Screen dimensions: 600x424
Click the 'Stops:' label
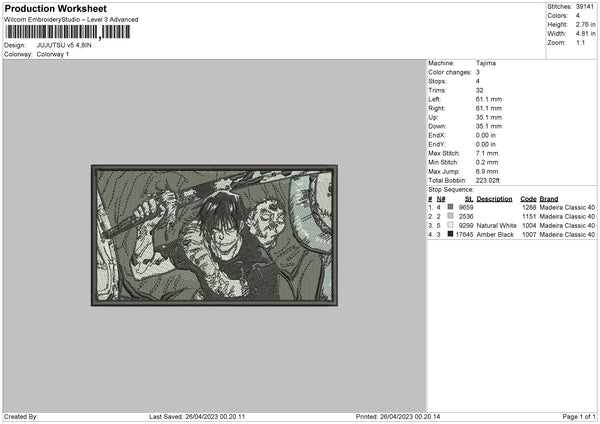[437, 81]
